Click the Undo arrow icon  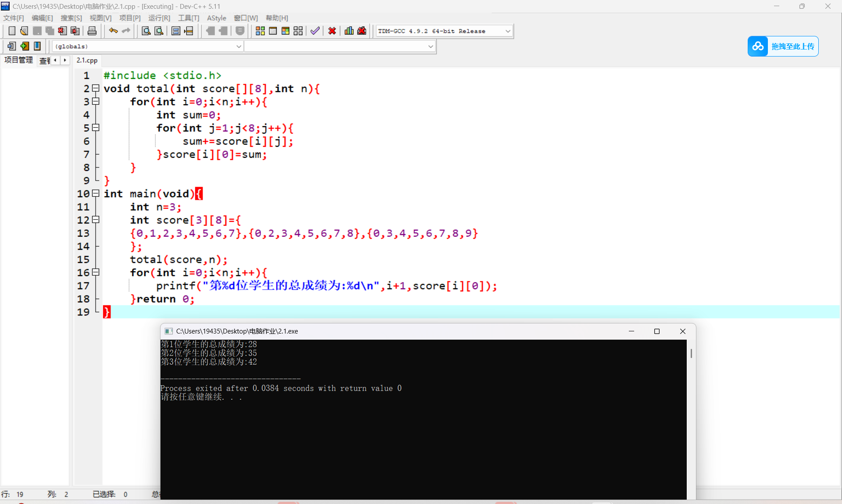tap(113, 31)
